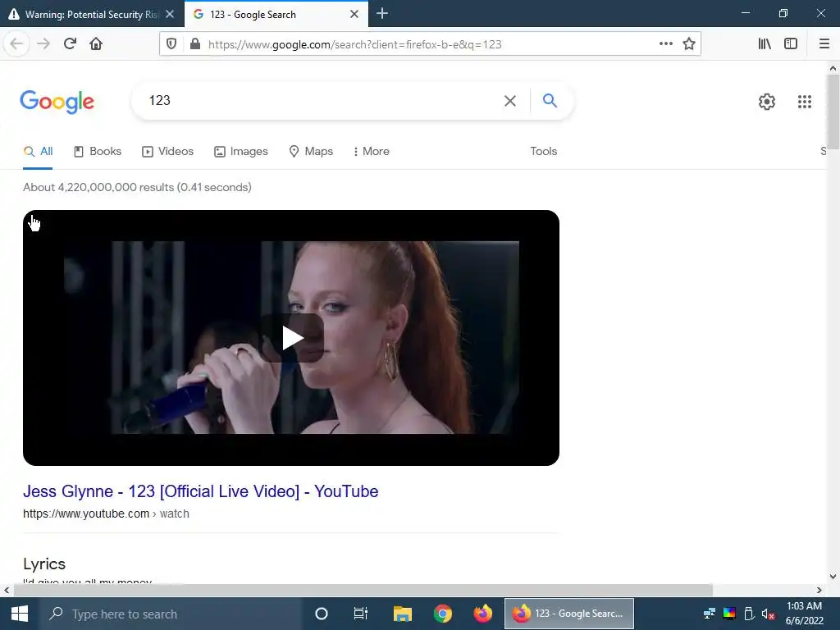
Task: Open the Firefox Library icon
Action: (x=765, y=44)
